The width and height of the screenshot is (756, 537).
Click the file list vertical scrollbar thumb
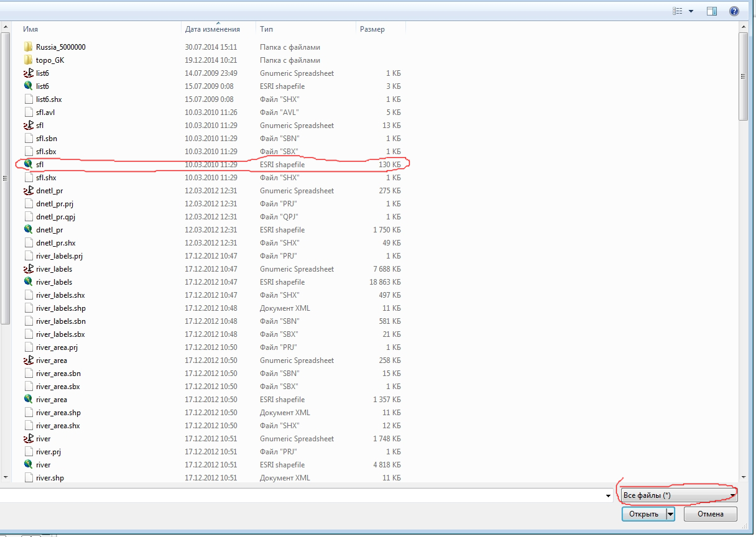click(x=743, y=77)
